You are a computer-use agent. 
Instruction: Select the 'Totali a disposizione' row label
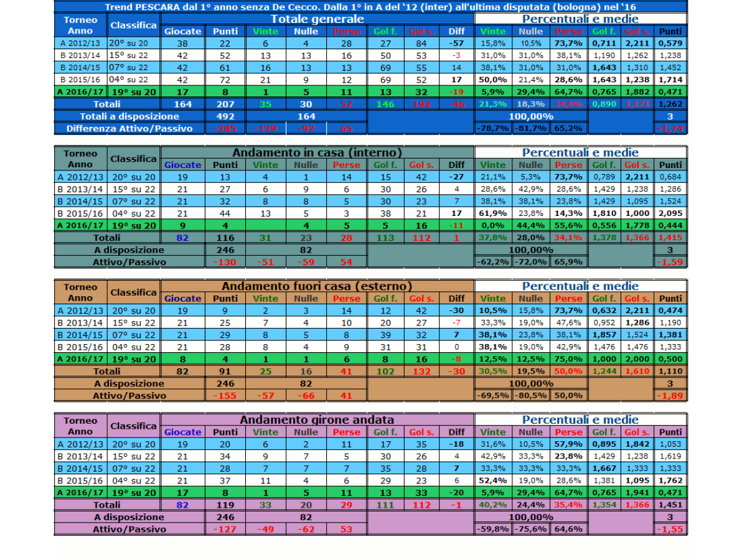click(129, 116)
